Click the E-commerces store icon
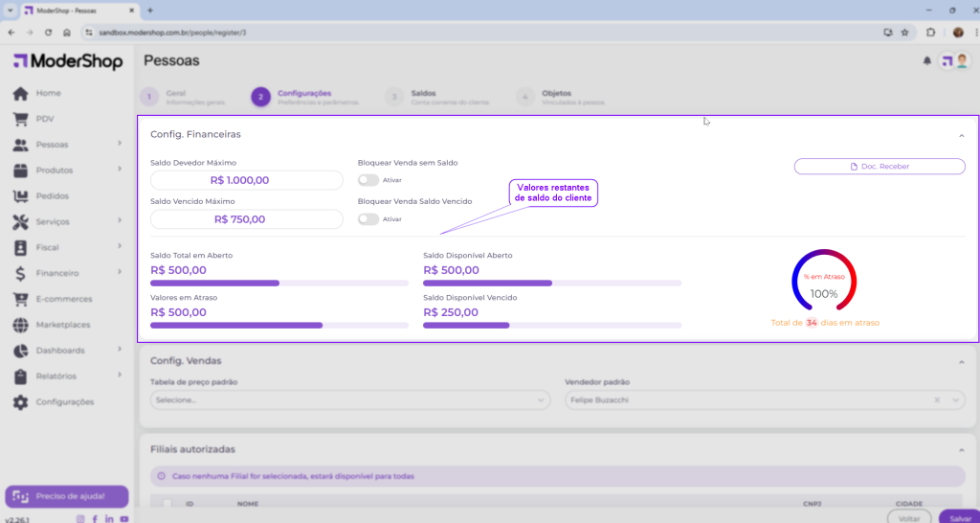The width and height of the screenshot is (980, 523). [20, 299]
